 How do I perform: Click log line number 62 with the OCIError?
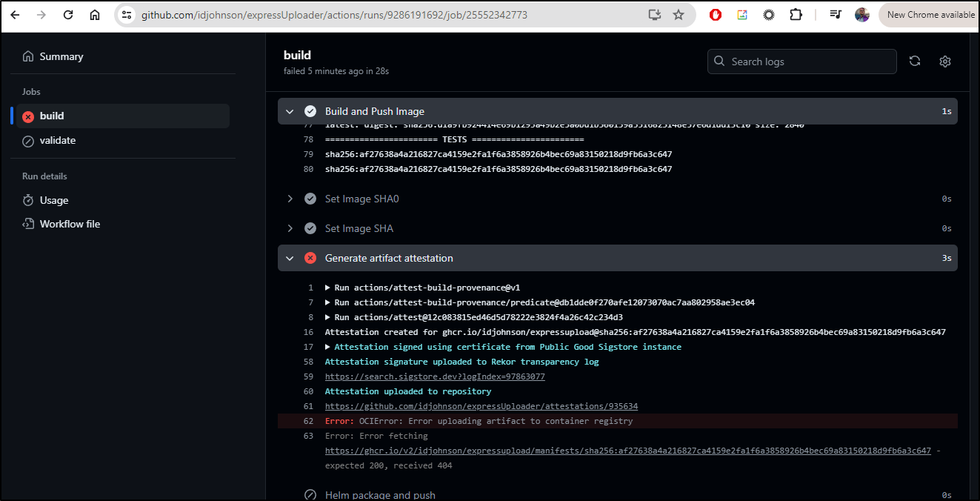point(309,421)
